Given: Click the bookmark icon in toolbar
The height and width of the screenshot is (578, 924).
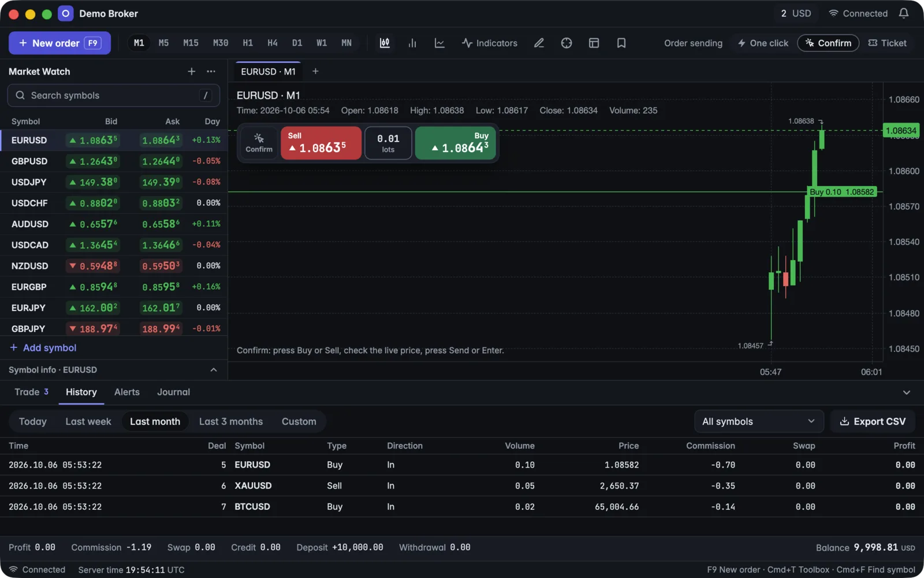Looking at the screenshot, I should [x=621, y=43].
